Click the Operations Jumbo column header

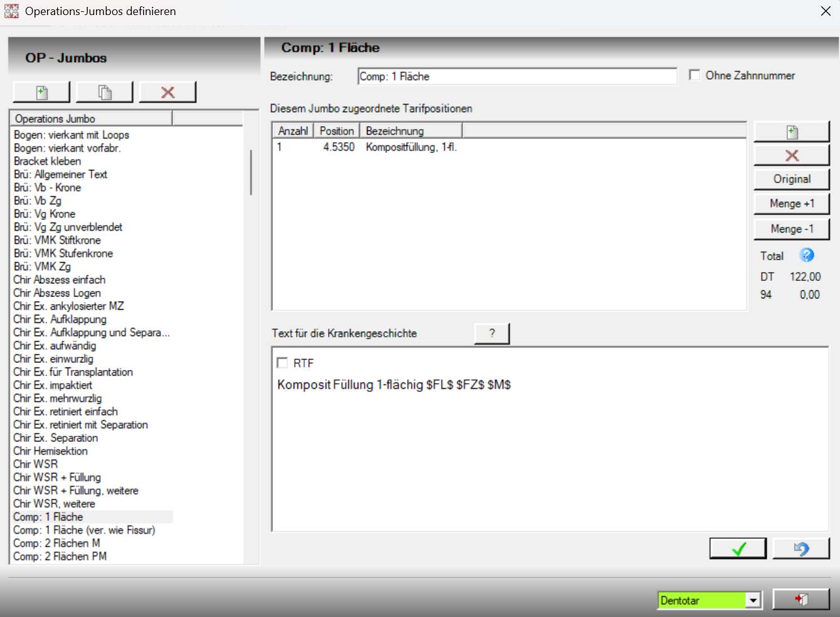(91, 119)
